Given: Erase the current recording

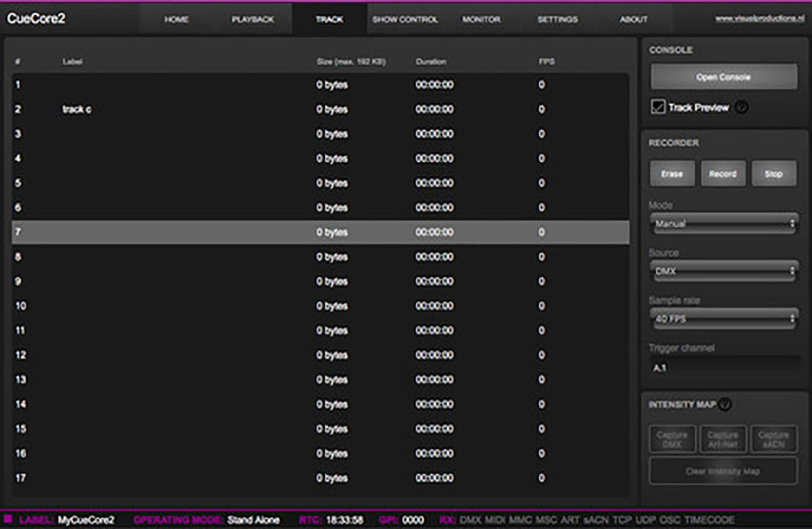Looking at the screenshot, I should (x=672, y=174).
